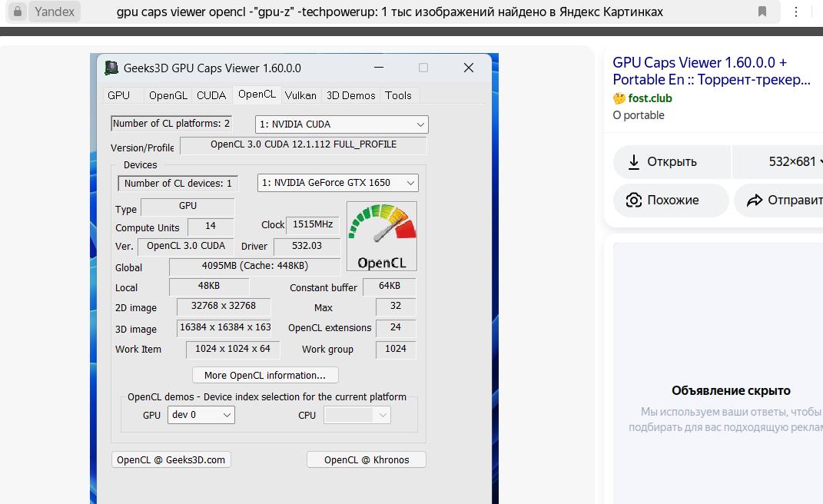Click the Version/Profile OpenCL 3.0 CUDA field

[x=304, y=145]
